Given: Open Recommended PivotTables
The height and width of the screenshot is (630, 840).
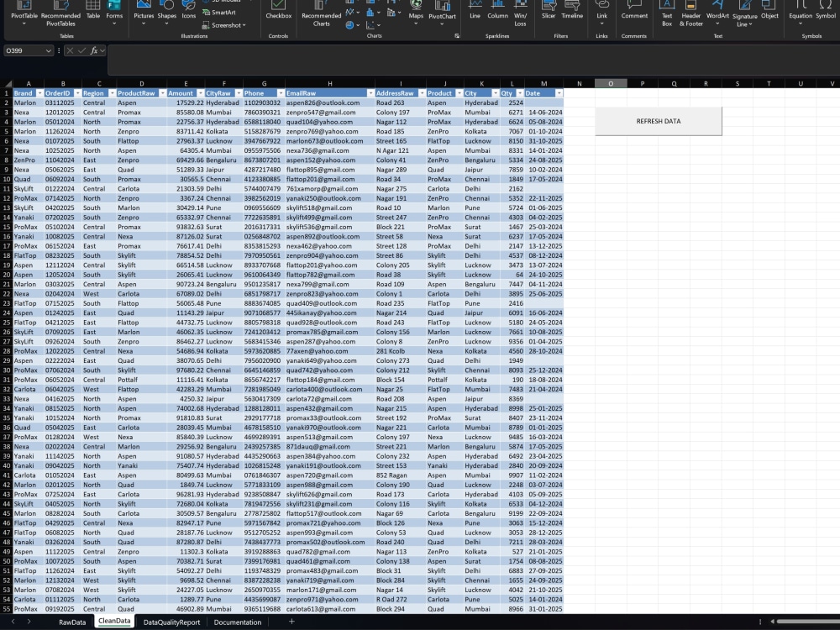Looking at the screenshot, I should pos(60,13).
